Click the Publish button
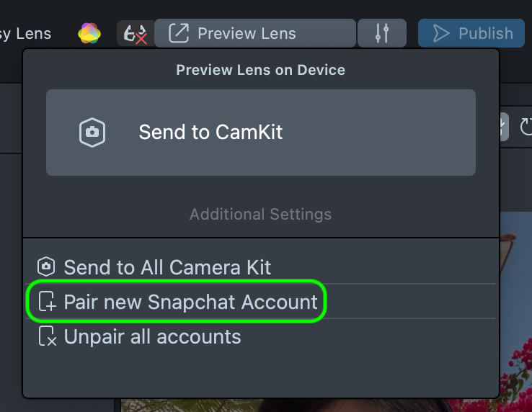 [x=471, y=33]
